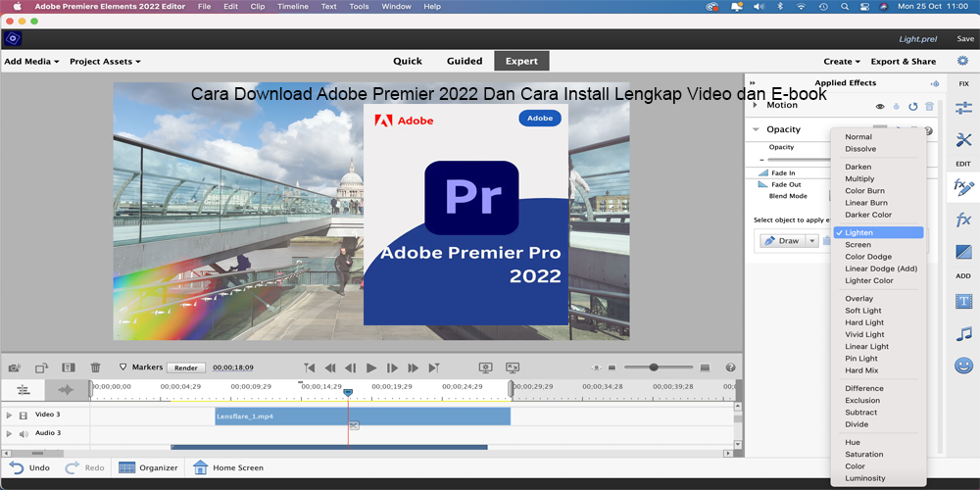This screenshot has height=490, width=980.
Task: Collapse the Applied Effects panel double arrow
Action: 753,83
